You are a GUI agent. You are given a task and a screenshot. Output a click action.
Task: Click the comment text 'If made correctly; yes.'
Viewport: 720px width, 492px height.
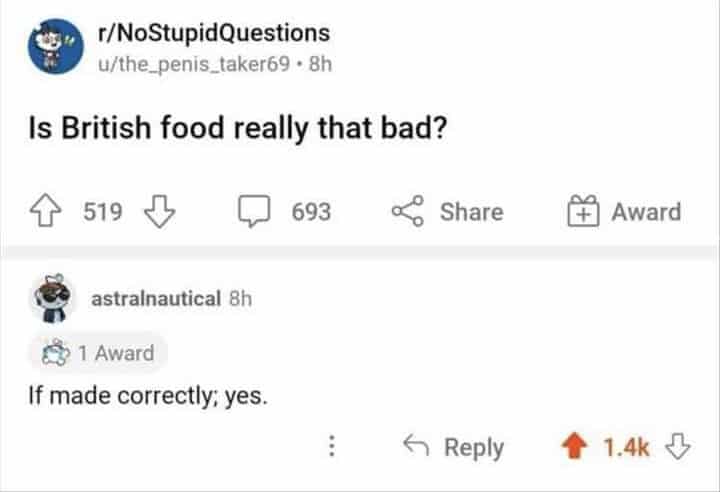[x=147, y=395]
